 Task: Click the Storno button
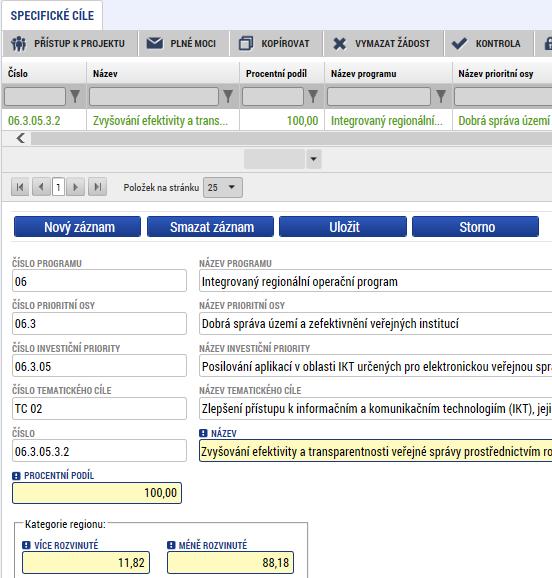pyautogui.click(x=475, y=227)
